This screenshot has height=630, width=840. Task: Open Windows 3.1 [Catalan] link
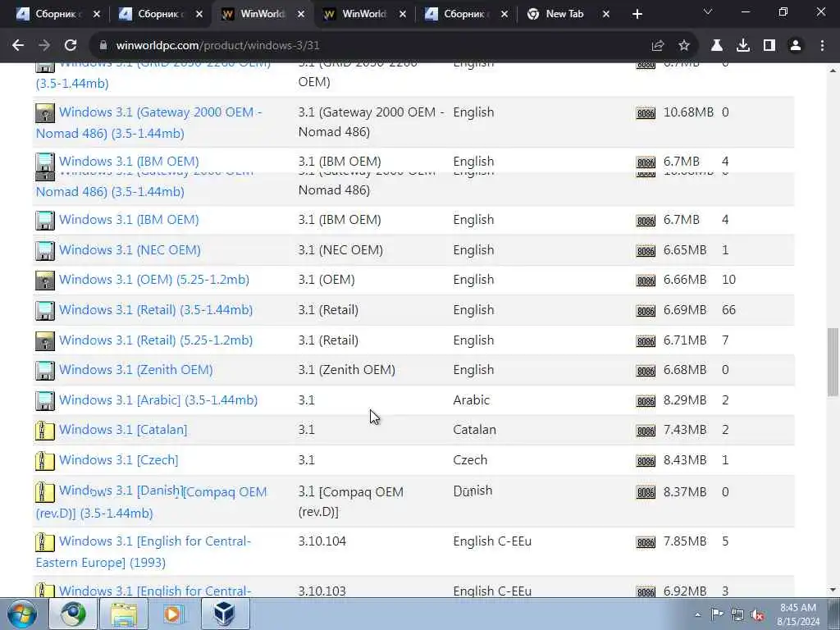(x=123, y=430)
